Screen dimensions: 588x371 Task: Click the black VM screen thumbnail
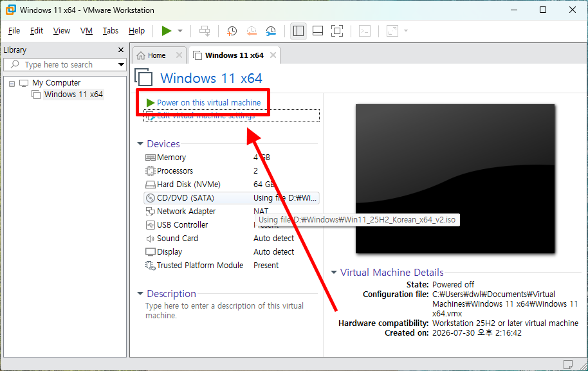pyautogui.click(x=455, y=179)
